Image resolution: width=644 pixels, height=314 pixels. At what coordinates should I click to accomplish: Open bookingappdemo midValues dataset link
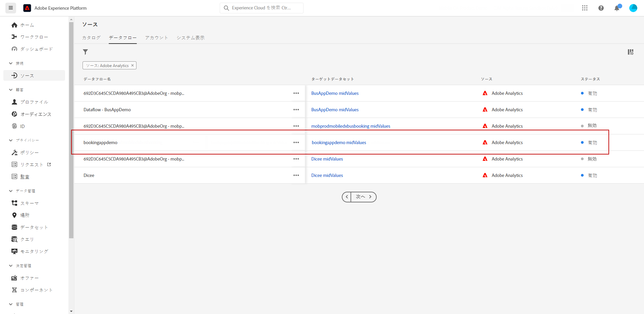pyautogui.click(x=339, y=142)
